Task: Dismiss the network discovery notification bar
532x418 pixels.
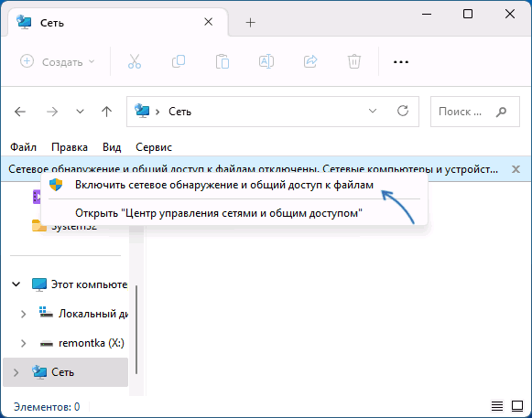Action: click(516, 169)
